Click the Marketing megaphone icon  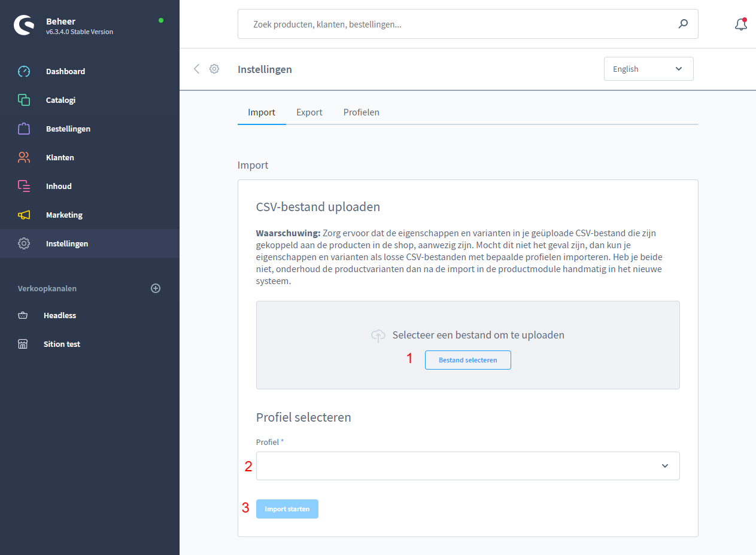click(x=24, y=215)
